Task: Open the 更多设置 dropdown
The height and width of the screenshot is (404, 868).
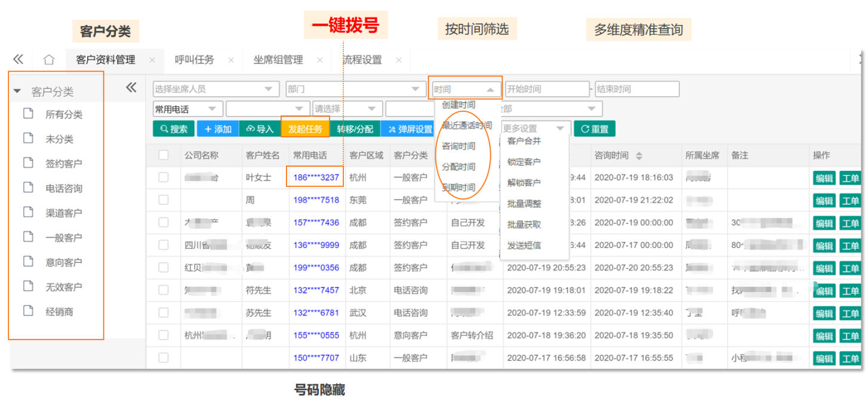Action: 535,128
